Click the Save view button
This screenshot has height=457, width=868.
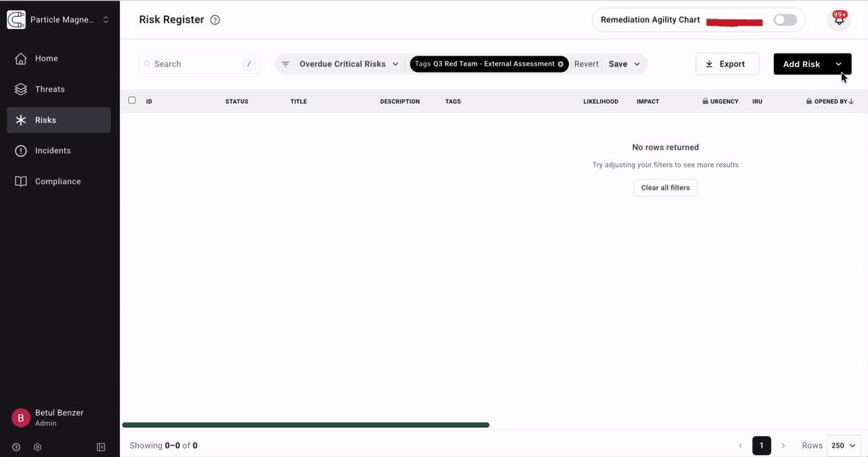pos(618,64)
